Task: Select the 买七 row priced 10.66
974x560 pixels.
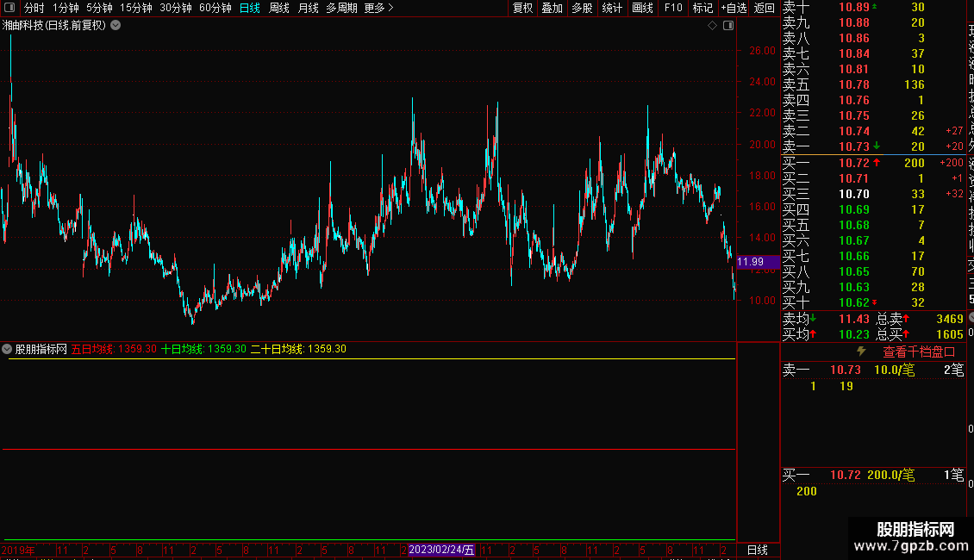Action: pyautogui.click(x=873, y=256)
